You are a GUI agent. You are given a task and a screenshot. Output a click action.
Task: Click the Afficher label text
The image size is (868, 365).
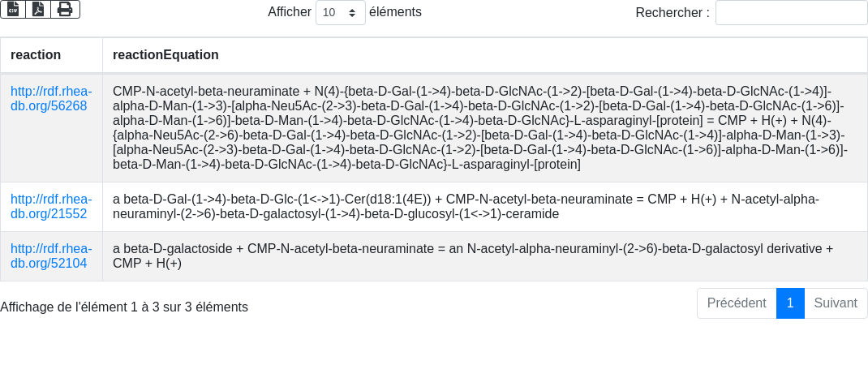pyautogui.click(x=290, y=11)
